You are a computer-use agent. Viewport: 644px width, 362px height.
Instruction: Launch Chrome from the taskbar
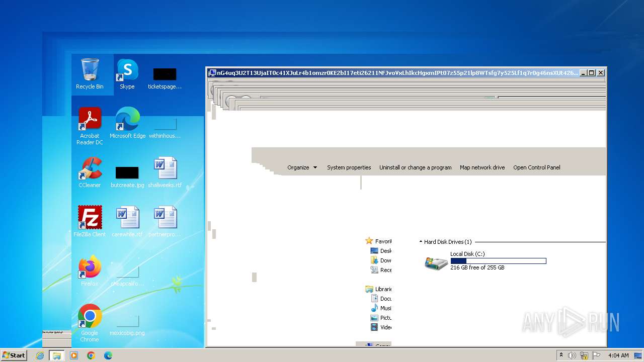[x=91, y=355]
